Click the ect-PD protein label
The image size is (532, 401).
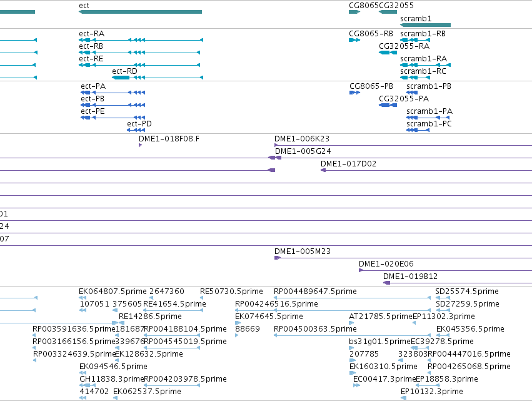click(139, 124)
